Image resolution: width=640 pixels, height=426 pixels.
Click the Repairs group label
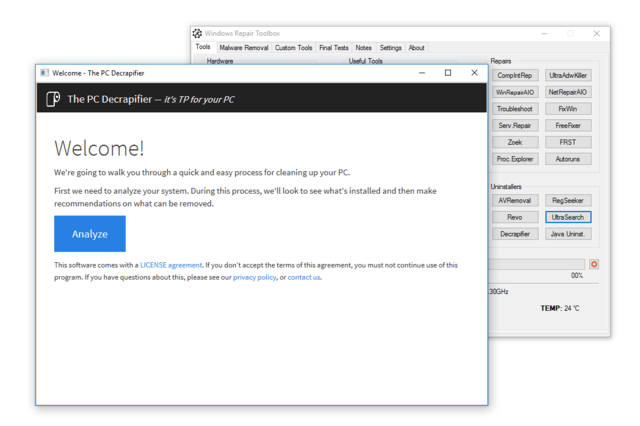tap(501, 61)
